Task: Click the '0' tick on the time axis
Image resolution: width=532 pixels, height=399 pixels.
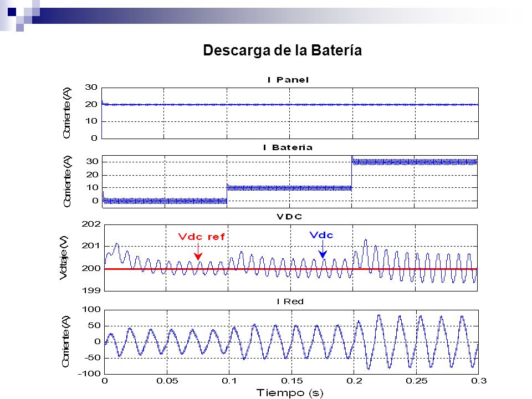Action: [x=105, y=381]
